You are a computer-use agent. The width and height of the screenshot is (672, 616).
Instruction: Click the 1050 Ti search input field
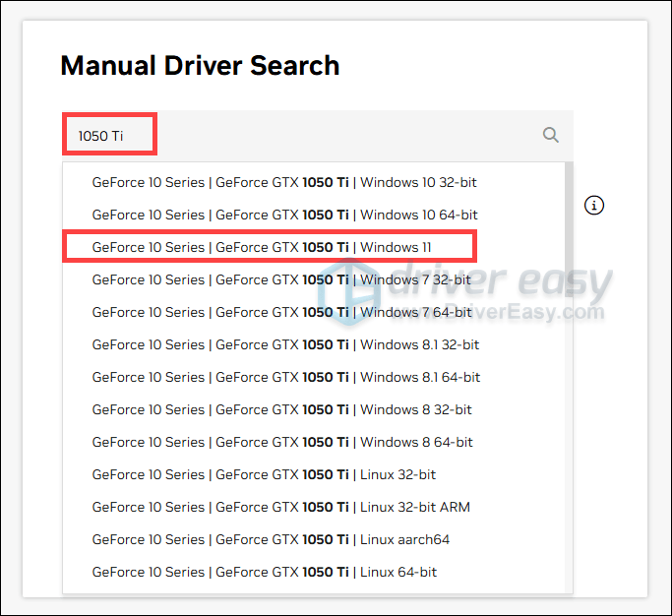[x=109, y=136]
